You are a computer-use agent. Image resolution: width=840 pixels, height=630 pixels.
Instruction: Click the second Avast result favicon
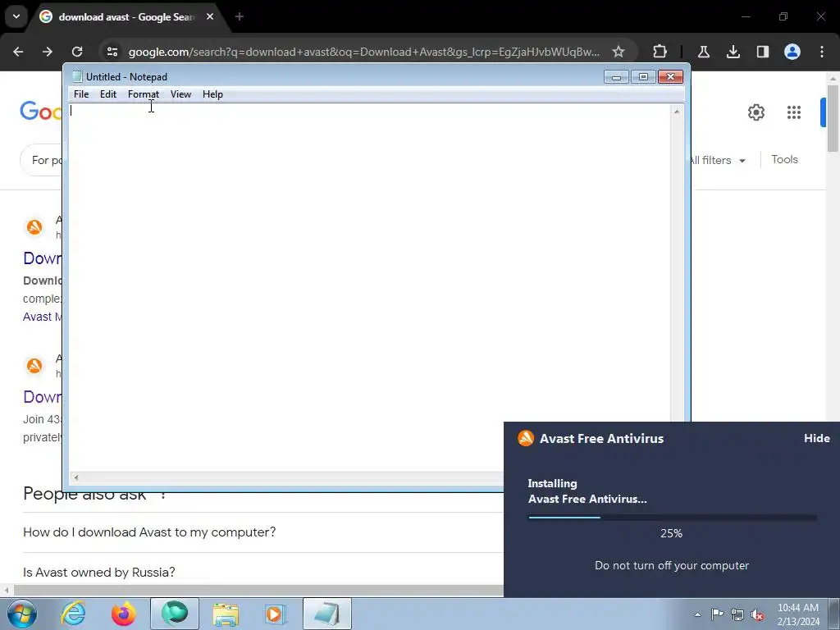[x=34, y=366]
